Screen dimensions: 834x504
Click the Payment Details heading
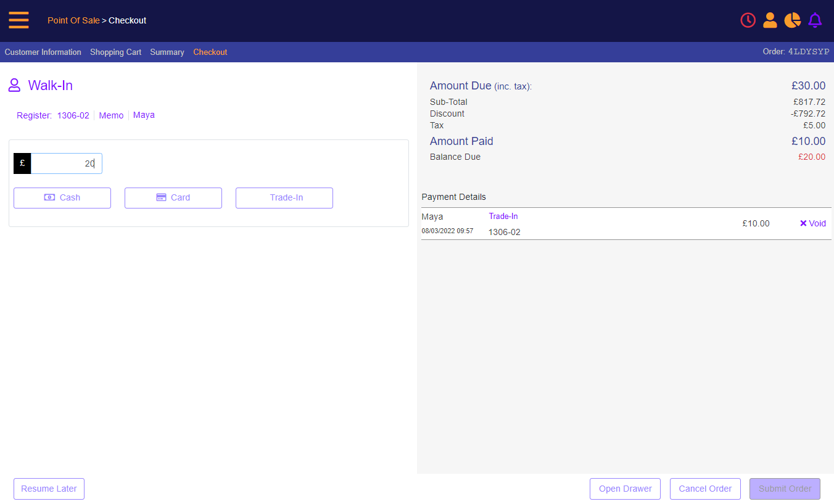tap(454, 197)
